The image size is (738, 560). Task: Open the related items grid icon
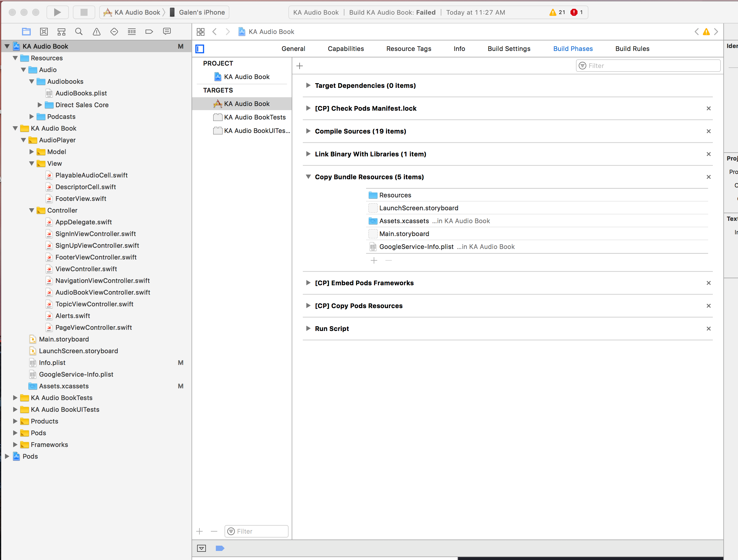click(x=201, y=32)
